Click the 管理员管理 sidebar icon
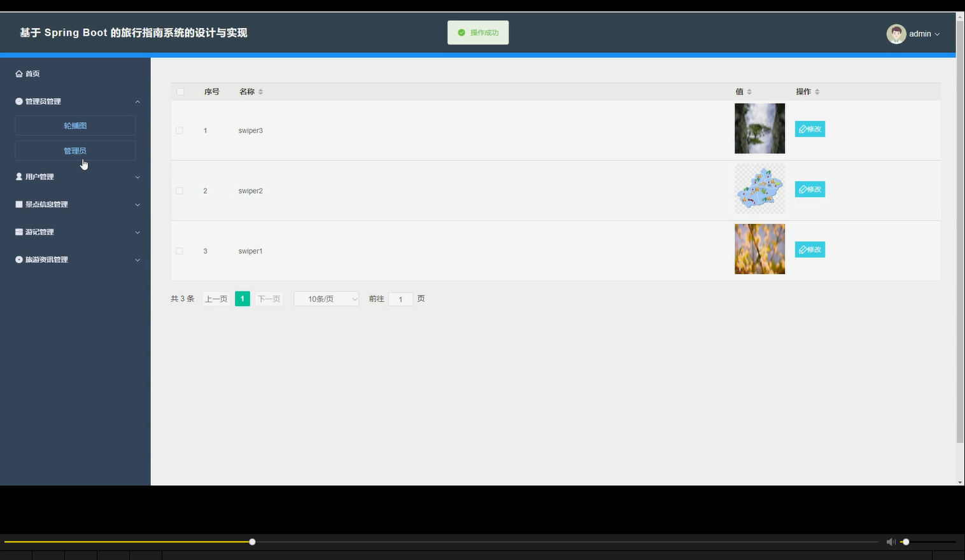965x560 pixels. coord(19,101)
